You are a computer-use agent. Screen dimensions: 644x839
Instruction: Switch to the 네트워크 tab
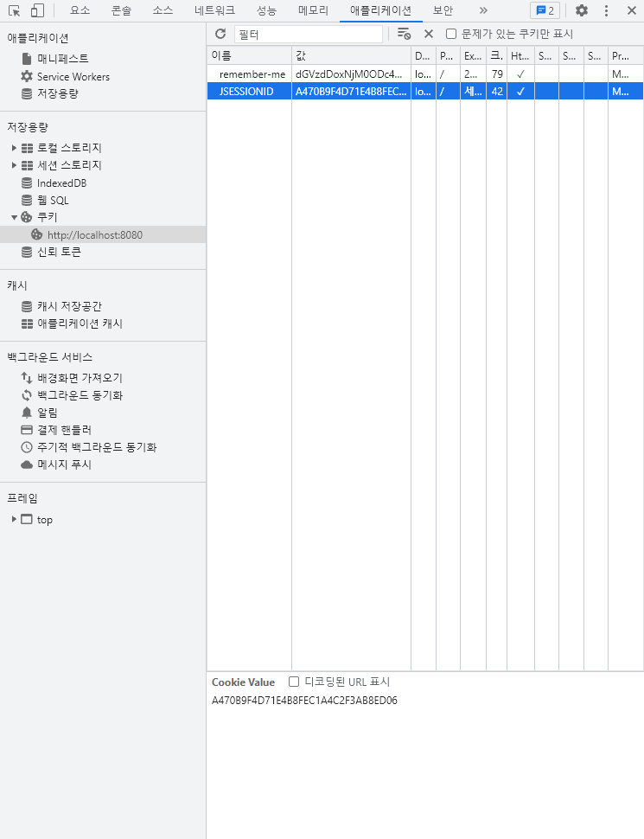(x=215, y=10)
